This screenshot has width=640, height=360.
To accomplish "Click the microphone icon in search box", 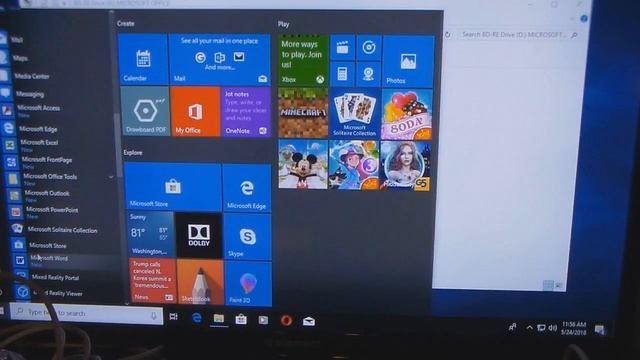I will point(153,316).
